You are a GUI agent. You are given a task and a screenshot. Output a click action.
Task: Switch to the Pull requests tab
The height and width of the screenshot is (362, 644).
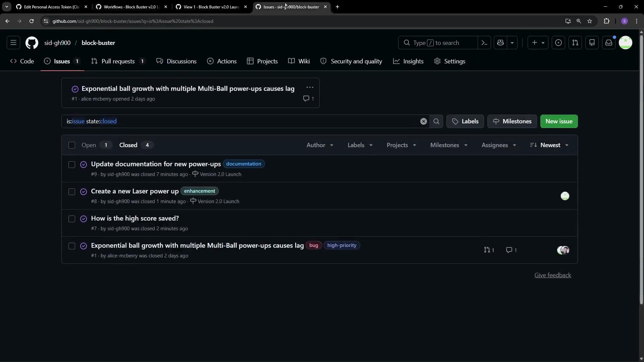[118, 61]
